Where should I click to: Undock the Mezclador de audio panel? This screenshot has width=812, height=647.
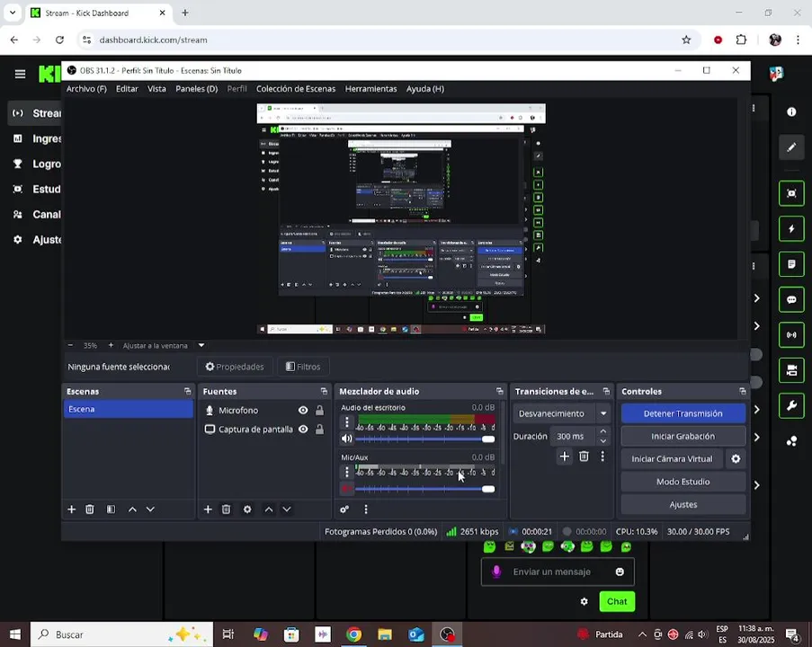500,391
